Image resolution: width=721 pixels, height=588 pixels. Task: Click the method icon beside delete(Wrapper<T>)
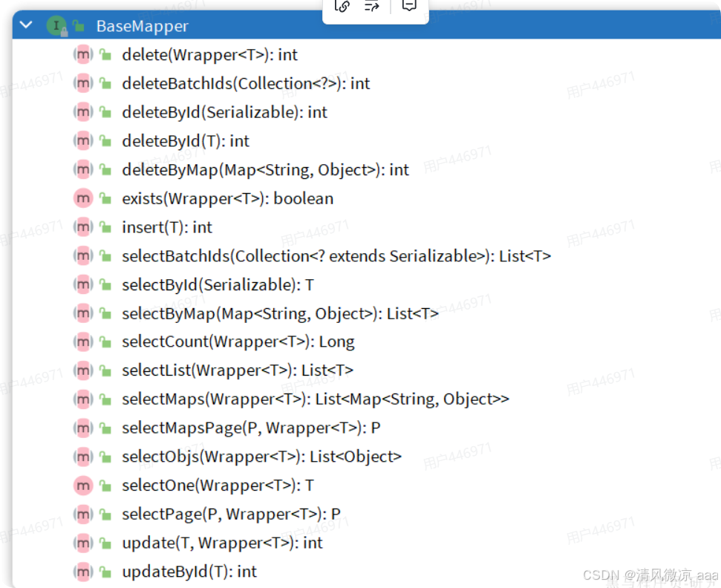(83, 55)
